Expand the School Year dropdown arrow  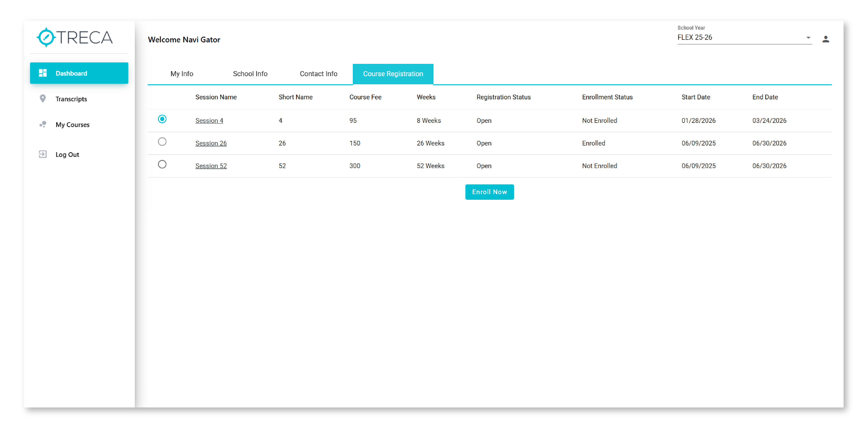808,38
